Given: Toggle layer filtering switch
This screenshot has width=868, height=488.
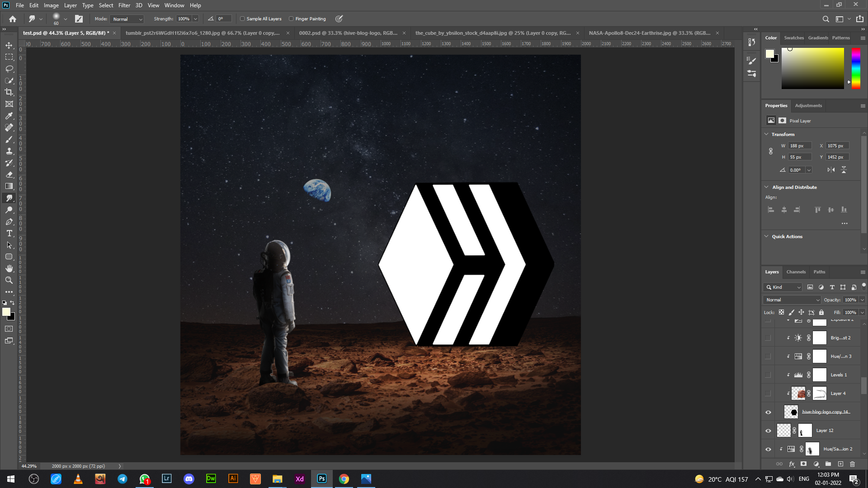Looking at the screenshot, I should click(863, 286).
